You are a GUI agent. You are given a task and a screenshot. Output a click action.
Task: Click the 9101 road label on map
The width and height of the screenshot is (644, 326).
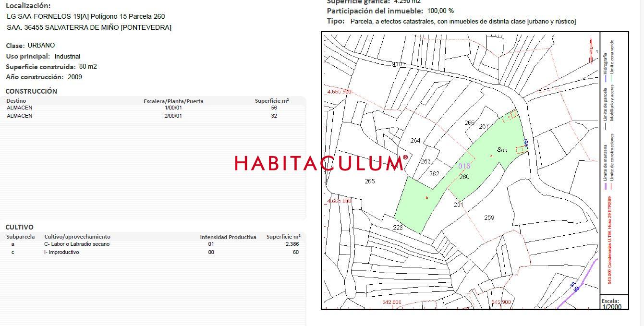[399, 64]
